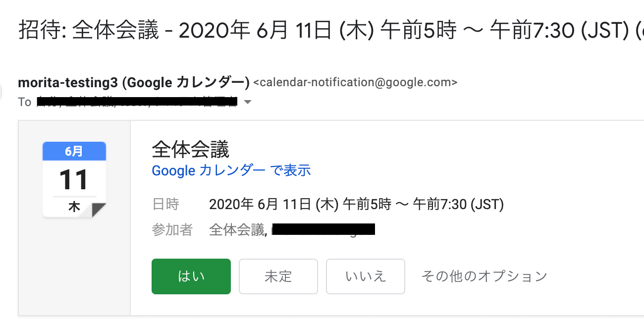The width and height of the screenshot is (644, 329).
Task: Click the calendar-notification@google.com address
Action: (355, 82)
